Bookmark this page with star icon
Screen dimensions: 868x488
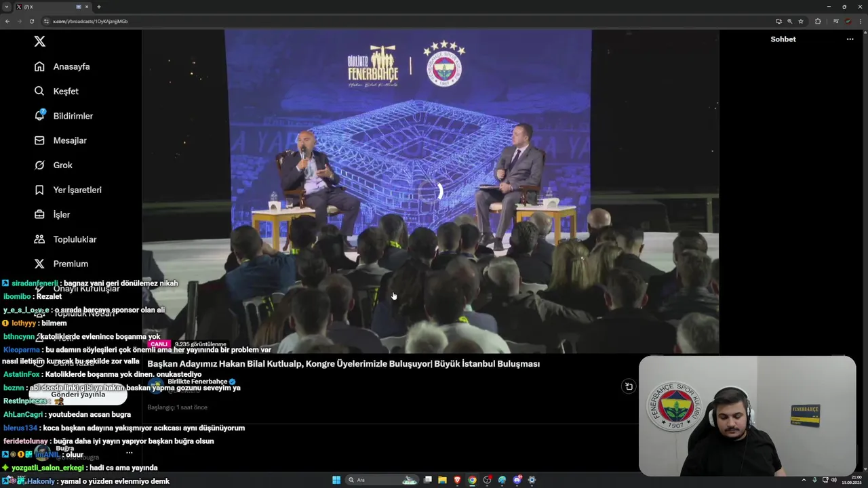pos(801,21)
